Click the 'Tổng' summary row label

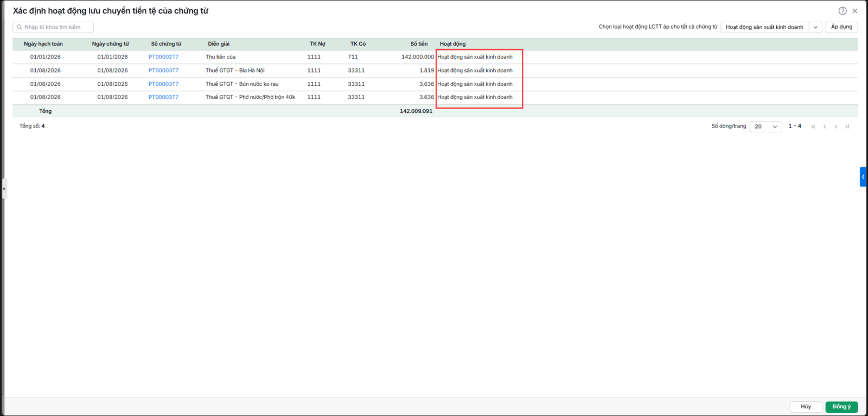pyautogui.click(x=46, y=111)
